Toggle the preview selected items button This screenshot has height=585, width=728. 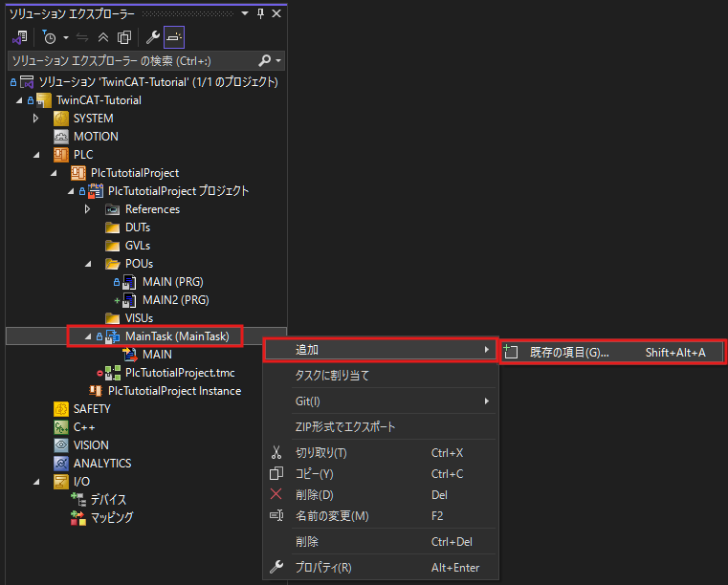click(x=174, y=37)
